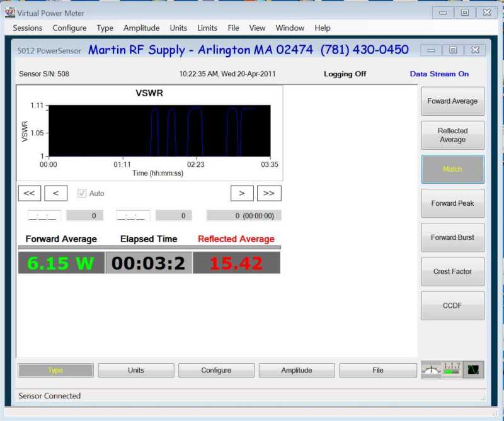Open the Amplitude menu
The height and width of the screenshot is (421, 504).
click(141, 28)
